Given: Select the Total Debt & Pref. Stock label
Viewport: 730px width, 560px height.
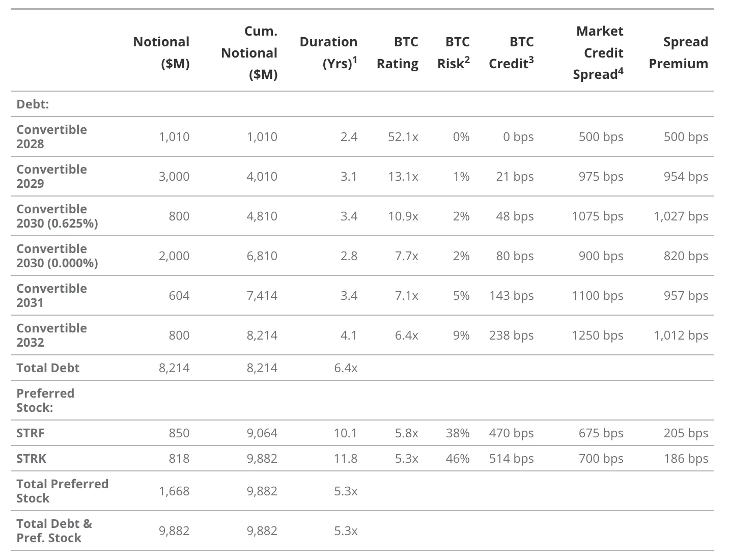Looking at the screenshot, I should coord(54,530).
